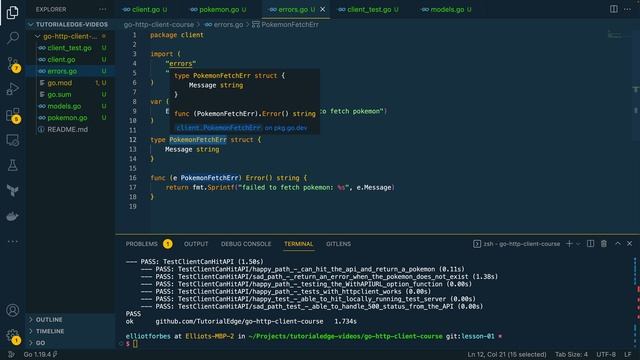Open zsh go-http-client-course terminal selector
The image size is (640, 360).
pos(516,244)
